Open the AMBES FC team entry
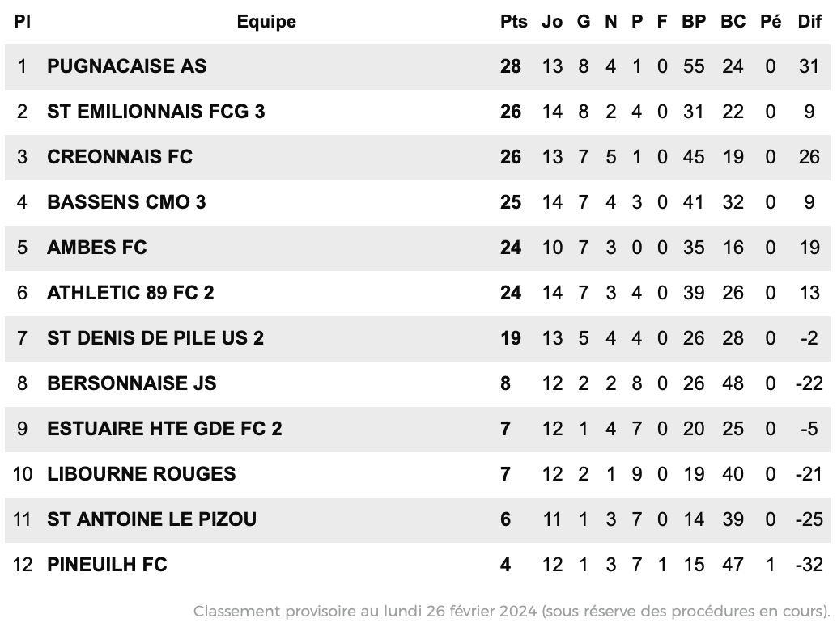837x644 pixels. tap(97, 248)
